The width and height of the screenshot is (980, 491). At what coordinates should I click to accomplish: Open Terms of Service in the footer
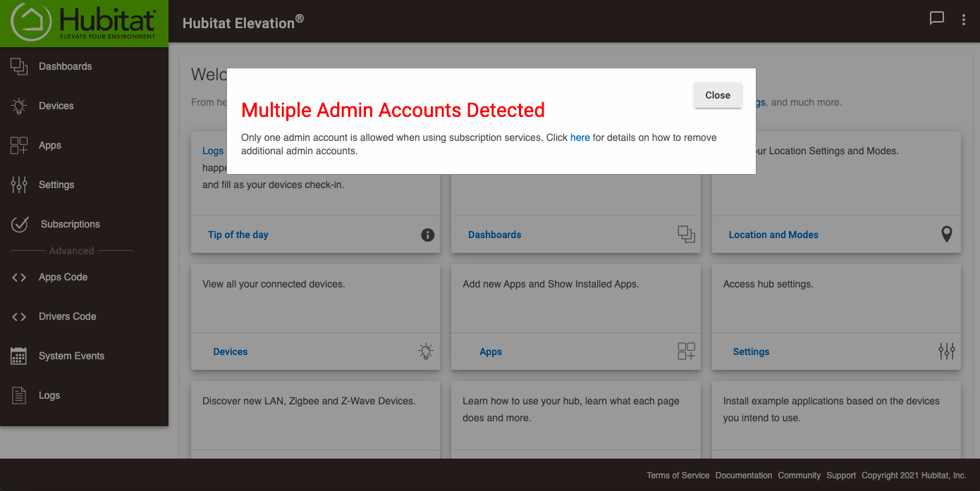[678, 475]
